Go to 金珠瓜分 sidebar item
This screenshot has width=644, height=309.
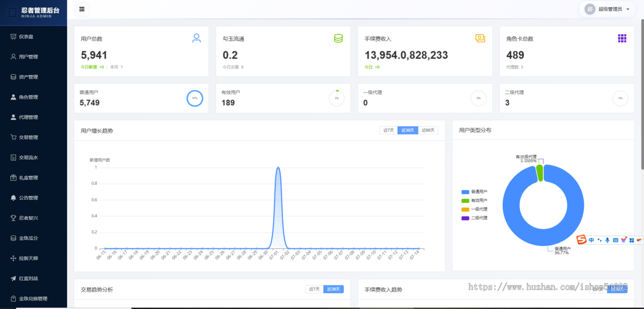(x=33, y=238)
